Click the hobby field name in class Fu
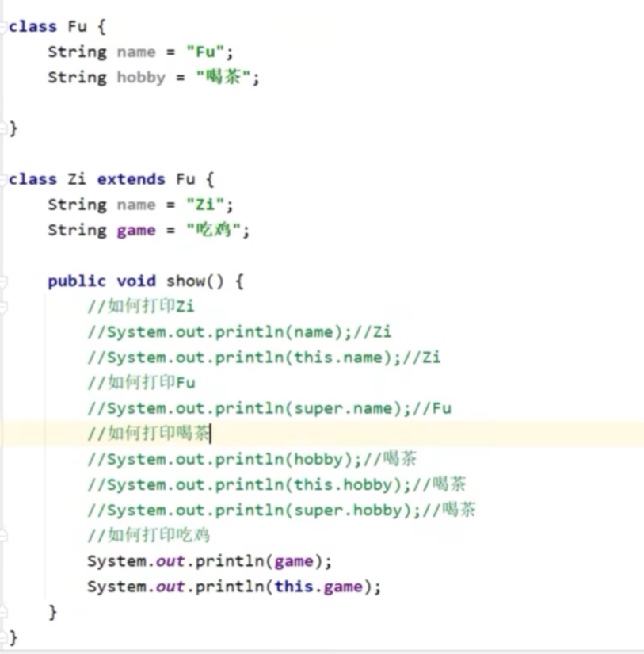Image resolution: width=644 pixels, height=654 pixels. 141,78
